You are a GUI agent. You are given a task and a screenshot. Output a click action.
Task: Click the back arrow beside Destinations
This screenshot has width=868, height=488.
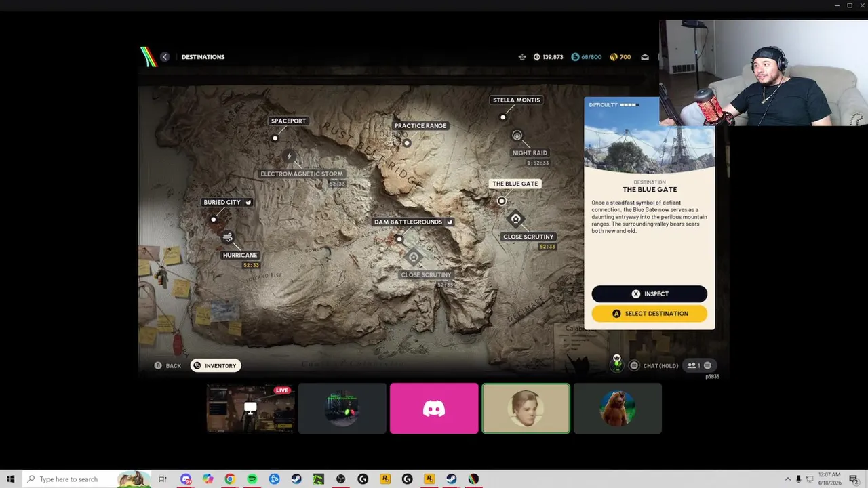(x=165, y=57)
